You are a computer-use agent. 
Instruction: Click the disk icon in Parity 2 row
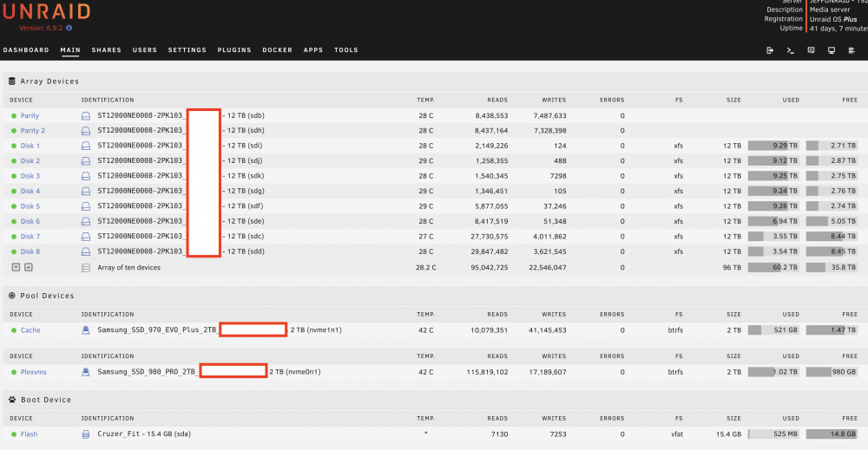(86, 131)
